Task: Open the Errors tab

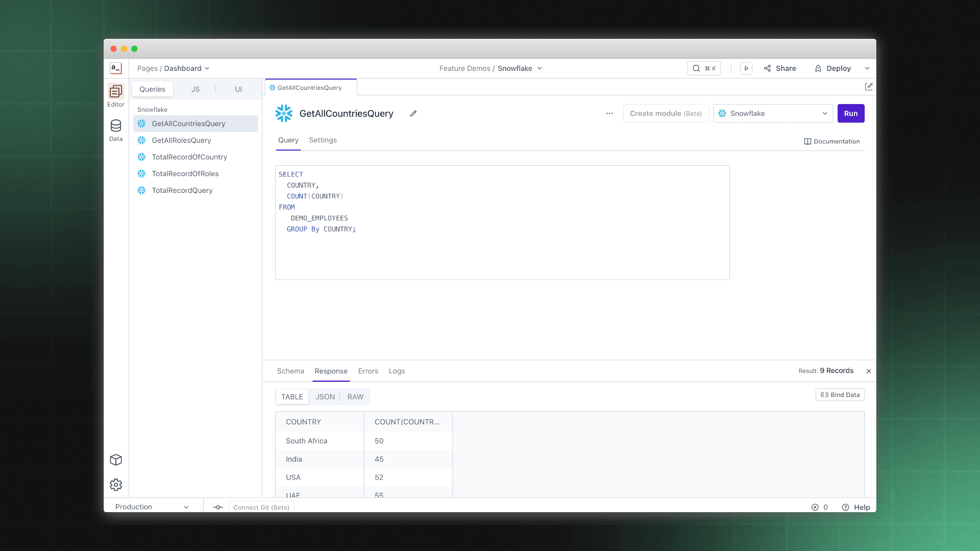Action: click(x=368, y=371)
